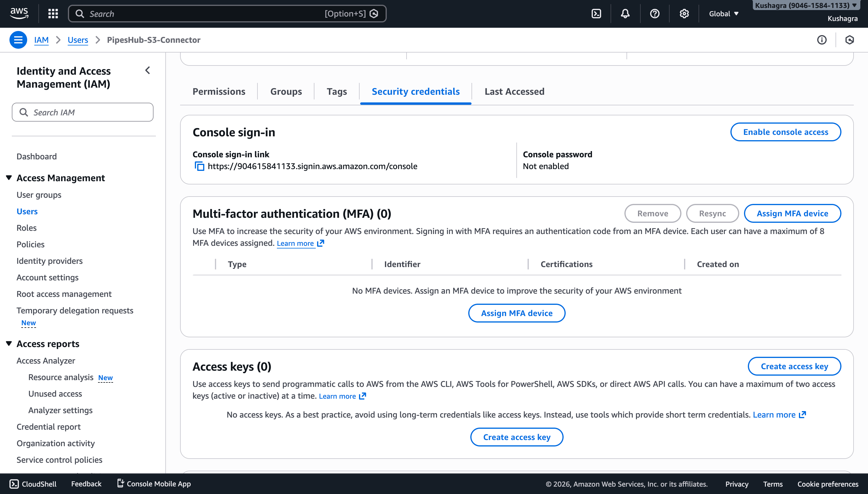Image resolution: width=868 pixels, height=494 pixels.
Task: Click Enable console access button
Action: pyautogui.click(x=786, y=132)
